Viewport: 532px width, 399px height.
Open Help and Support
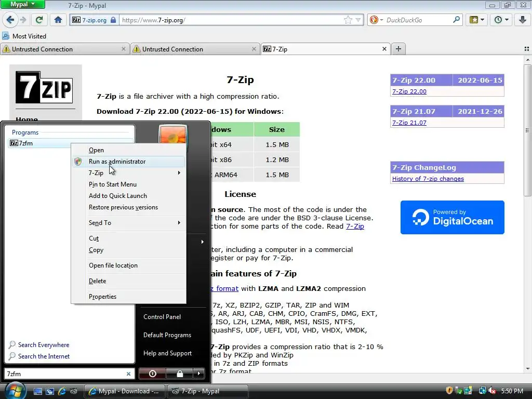click(168, 353)
